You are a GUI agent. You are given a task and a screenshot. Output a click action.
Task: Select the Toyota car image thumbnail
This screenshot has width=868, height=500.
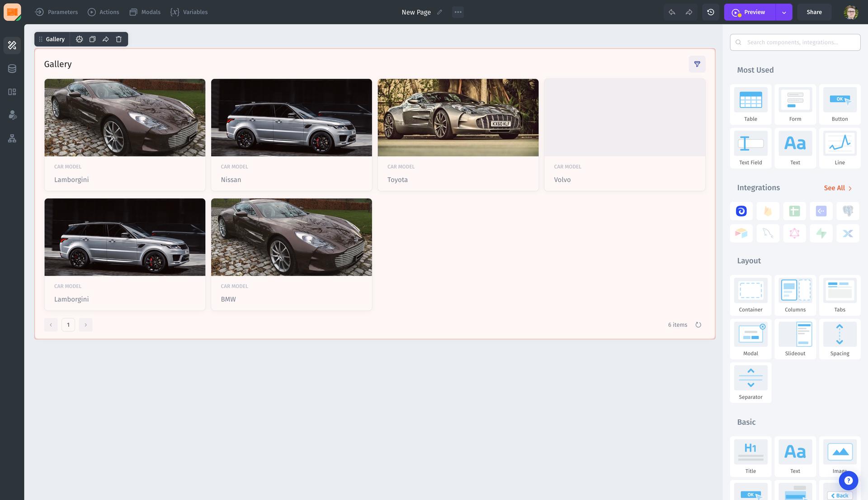[x=458, y=118]
